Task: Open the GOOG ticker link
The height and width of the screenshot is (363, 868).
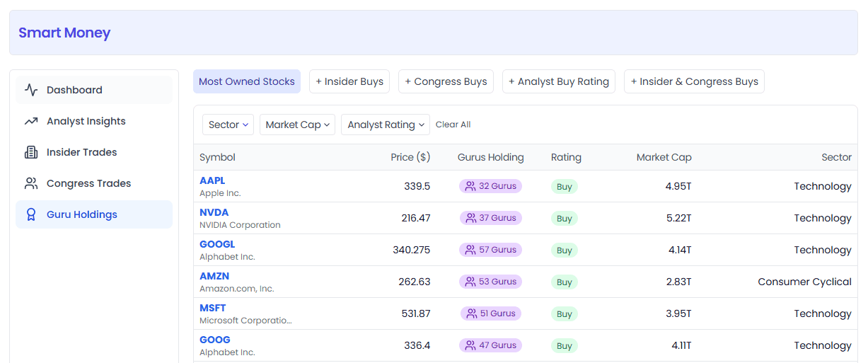Action: click(215, 340)
